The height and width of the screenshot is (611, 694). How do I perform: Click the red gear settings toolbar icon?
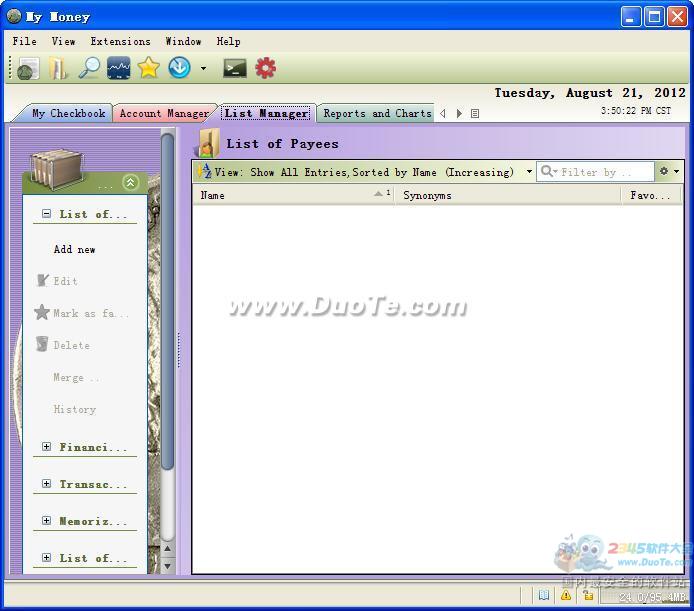point(265,68)
